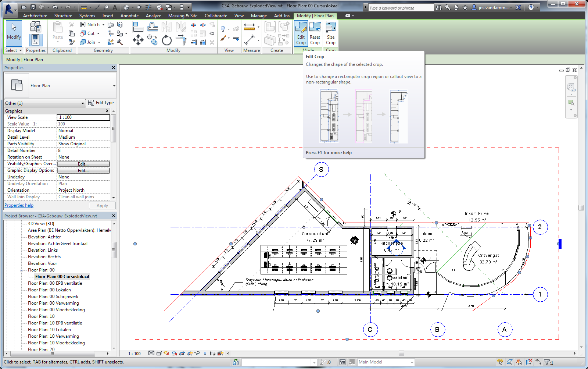Select the Move tool four-arrow icon

tap(138, 40)
